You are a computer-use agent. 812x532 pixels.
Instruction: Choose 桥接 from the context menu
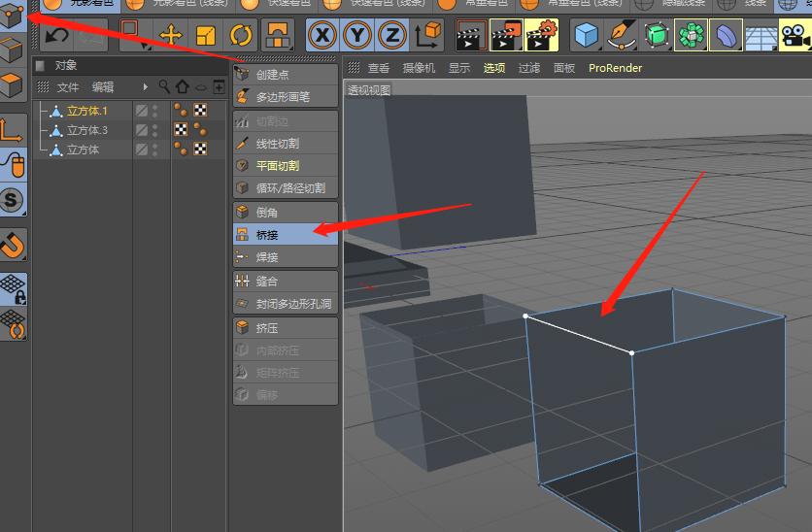(x=286, y=235)
